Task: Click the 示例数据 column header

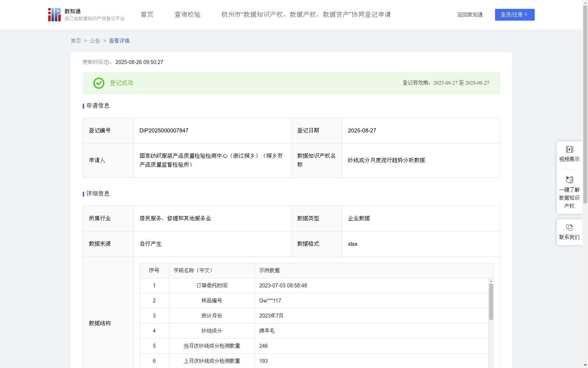Action: pos(374,270)
